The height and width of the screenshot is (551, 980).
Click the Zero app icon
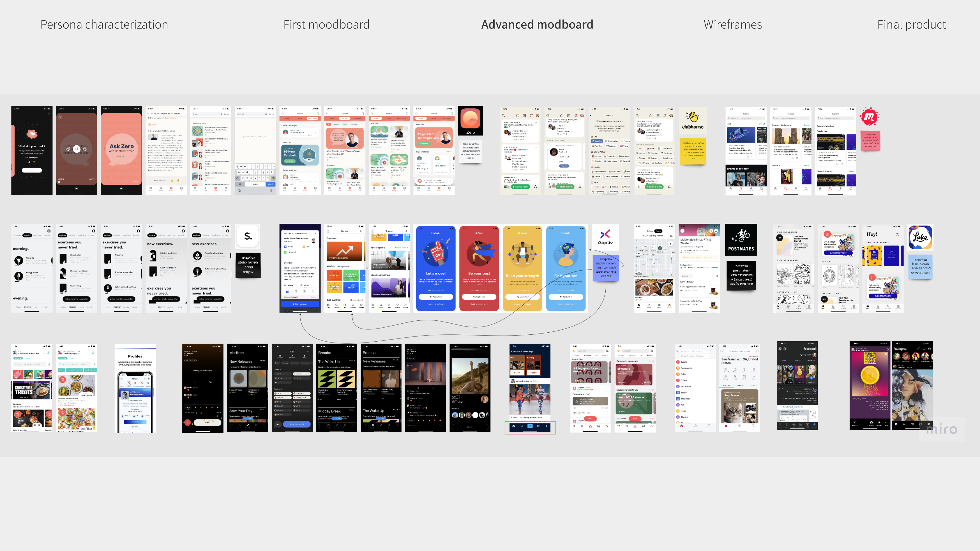click(x=471, y=119)
